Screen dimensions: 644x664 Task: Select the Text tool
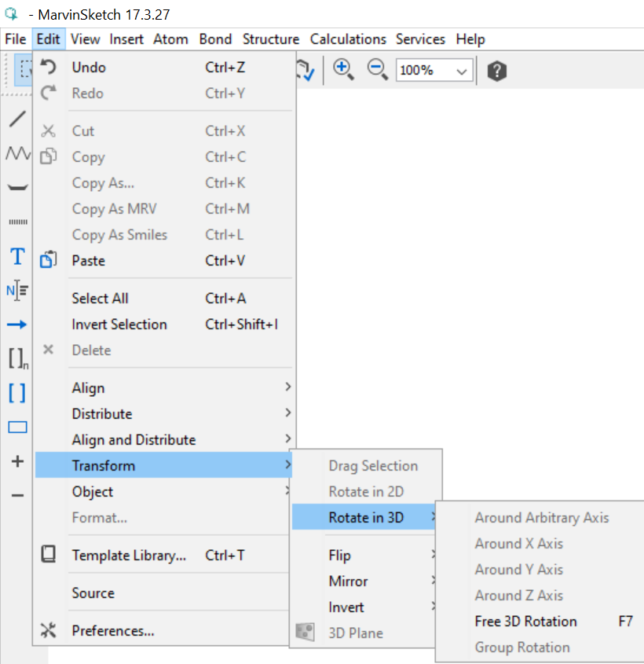coord(17,257)
